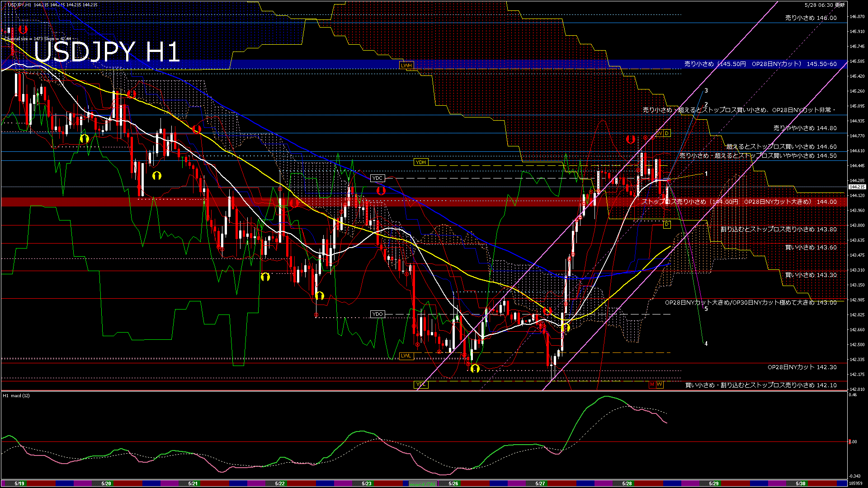Click the '買い小さめ 143.60' annotation
This screenshot has width=868, height=488.
tap(811, 248)
